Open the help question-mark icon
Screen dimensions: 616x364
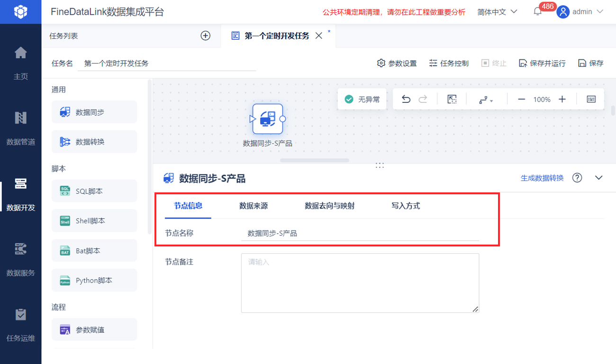coord(577,178)
